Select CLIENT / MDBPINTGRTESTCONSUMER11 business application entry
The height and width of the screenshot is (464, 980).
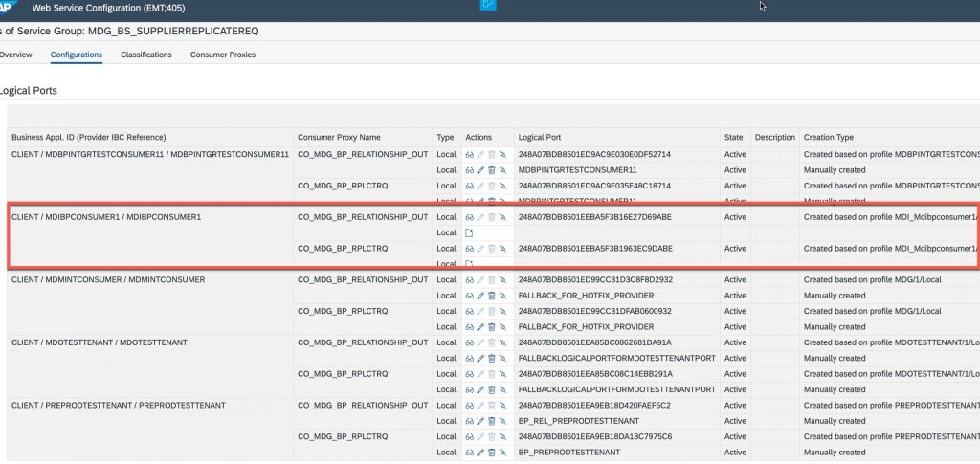pos(150,154)
